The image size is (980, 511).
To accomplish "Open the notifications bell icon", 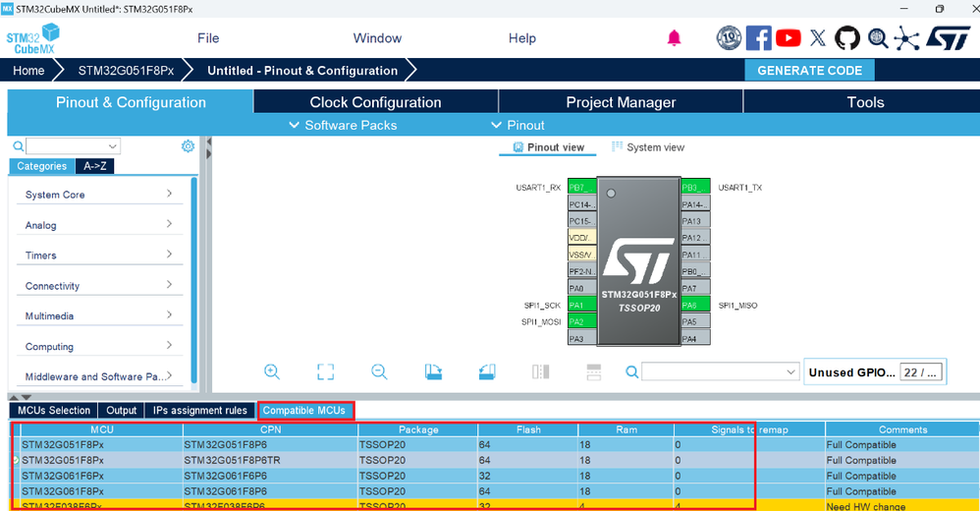I will [674, 38].
